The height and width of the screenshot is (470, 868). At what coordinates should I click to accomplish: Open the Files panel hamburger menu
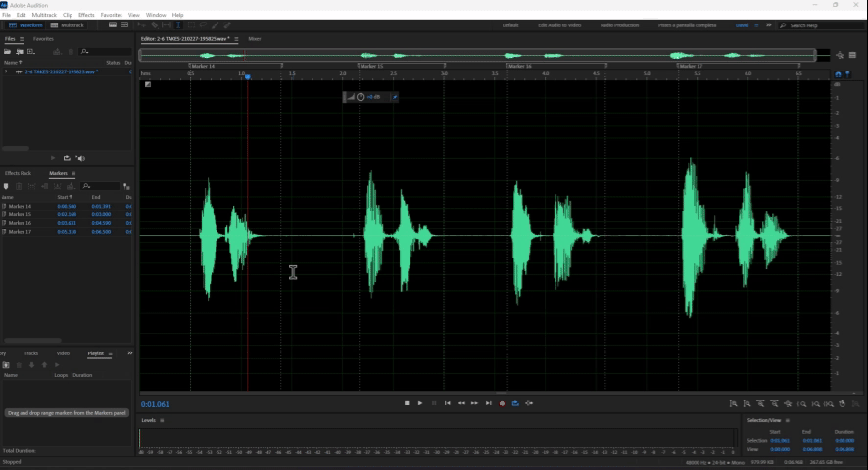[22, 39]
